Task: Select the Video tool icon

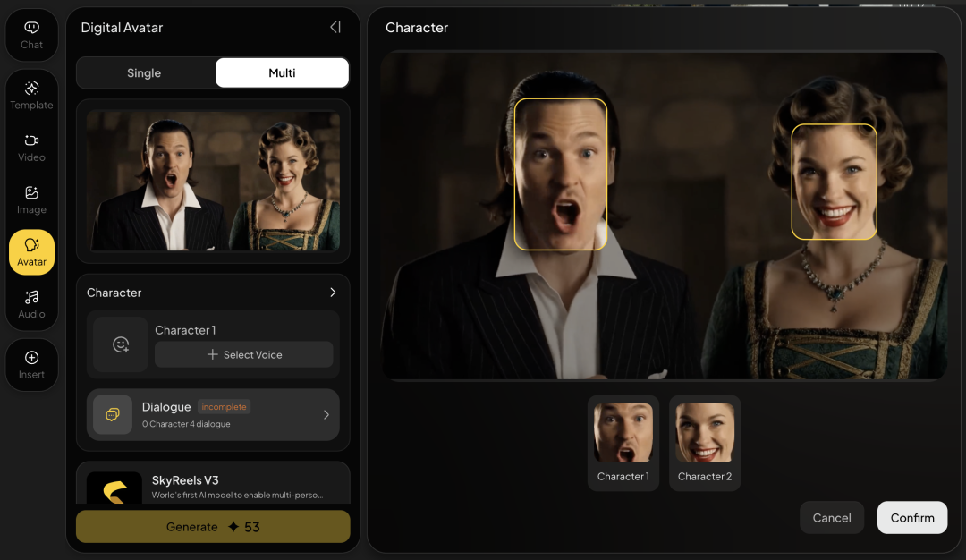Action: click(x=31, y=147)
